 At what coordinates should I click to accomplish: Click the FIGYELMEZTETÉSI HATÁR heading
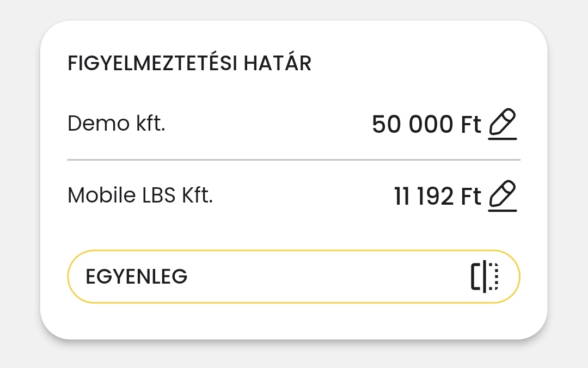(x=189, y=64)
